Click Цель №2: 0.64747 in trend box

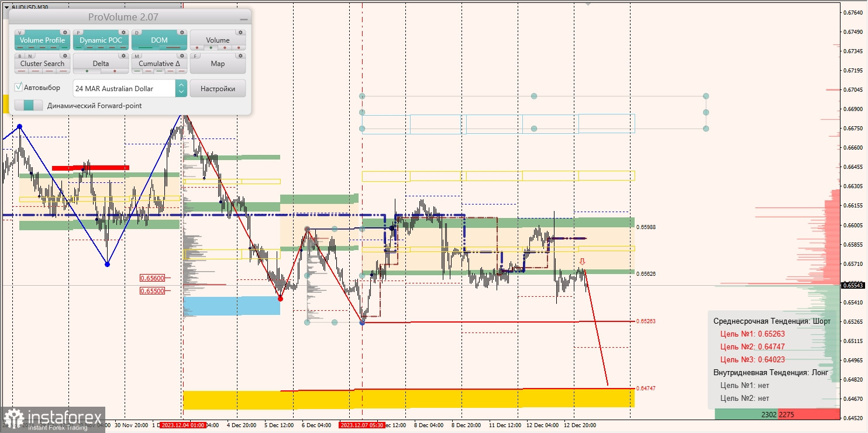(x=752, y=347)
